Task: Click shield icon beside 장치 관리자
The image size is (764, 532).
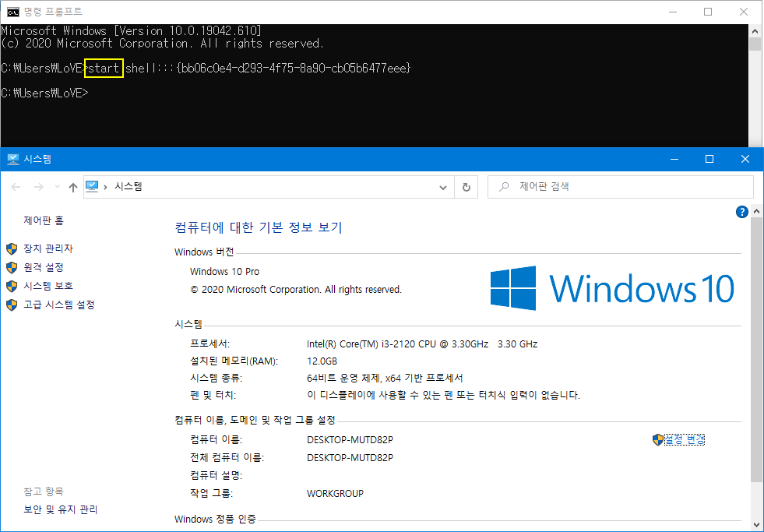Action: tap(12, 249)
